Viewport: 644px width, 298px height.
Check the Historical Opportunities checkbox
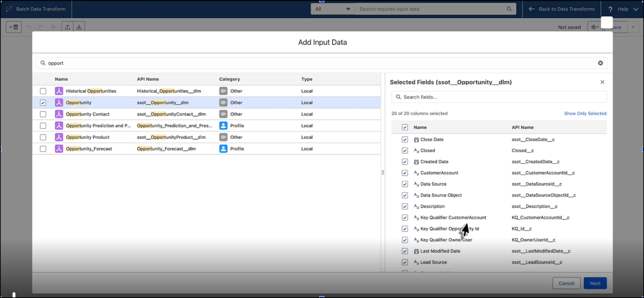(43, 91)
